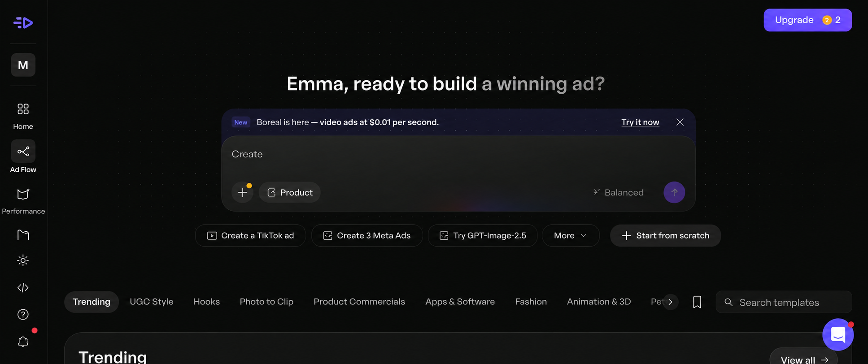Open the chat support bubble
Viewport: 868px width, 364px height.
(838, 334)
